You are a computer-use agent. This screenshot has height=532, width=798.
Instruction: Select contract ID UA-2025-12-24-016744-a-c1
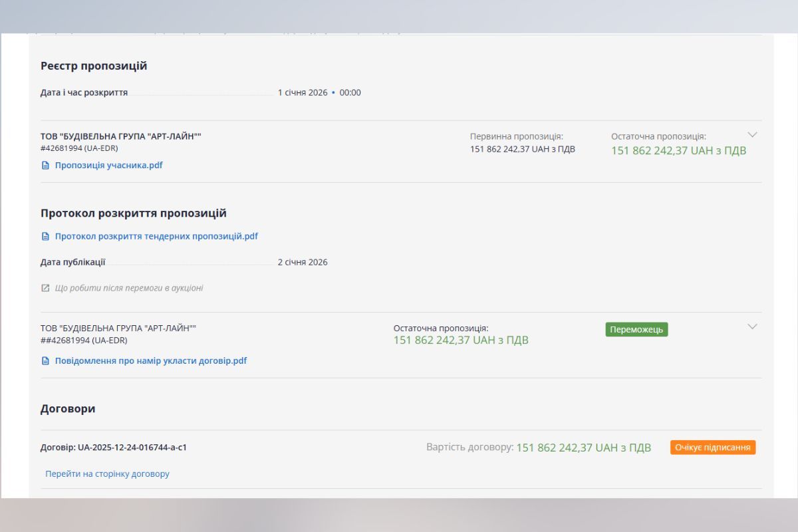132,448
